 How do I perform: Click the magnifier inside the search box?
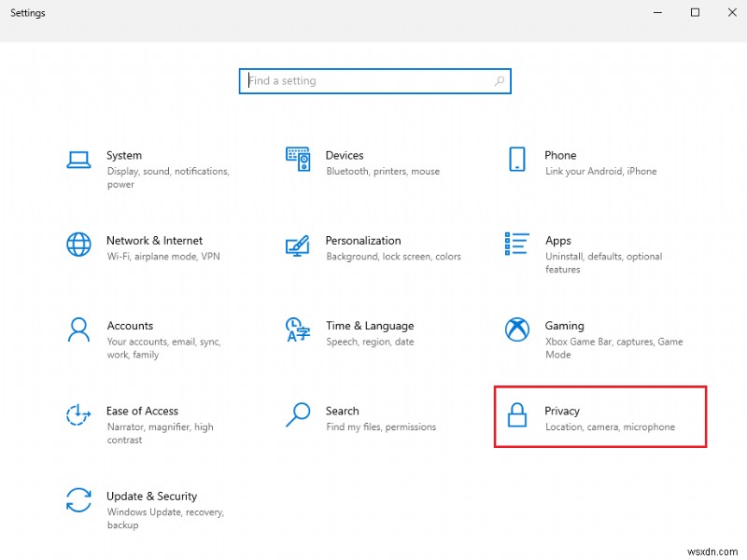(499, 81)
